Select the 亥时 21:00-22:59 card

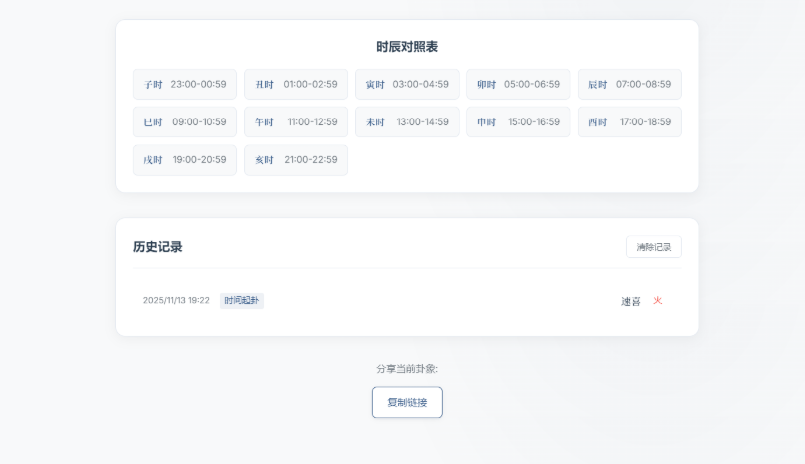[296, 160]
